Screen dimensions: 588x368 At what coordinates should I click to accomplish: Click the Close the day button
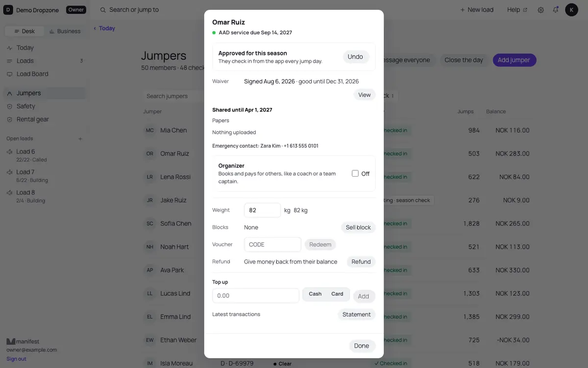[464, 60]
